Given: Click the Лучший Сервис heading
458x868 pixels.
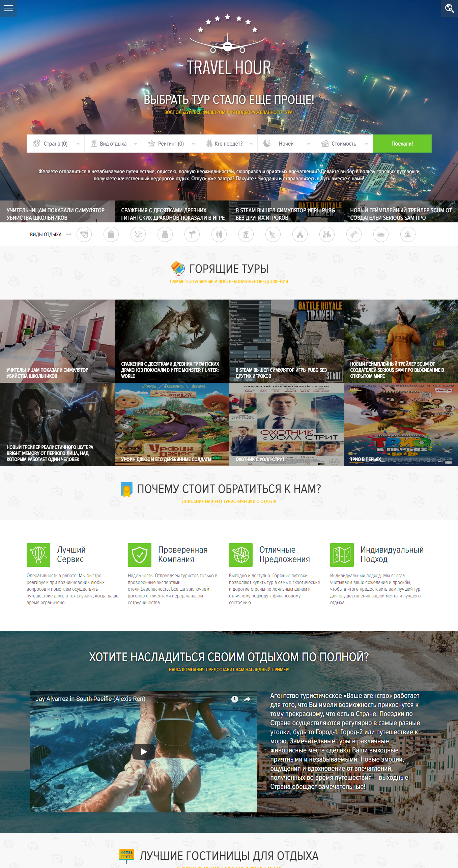Looking at the screenshot, I should tap(71, 554).
